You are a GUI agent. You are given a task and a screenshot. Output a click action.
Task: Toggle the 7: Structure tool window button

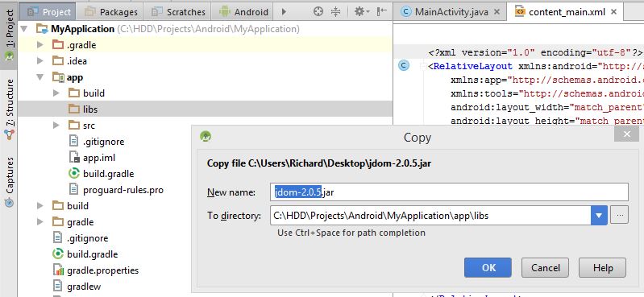(x=9, y=109)
